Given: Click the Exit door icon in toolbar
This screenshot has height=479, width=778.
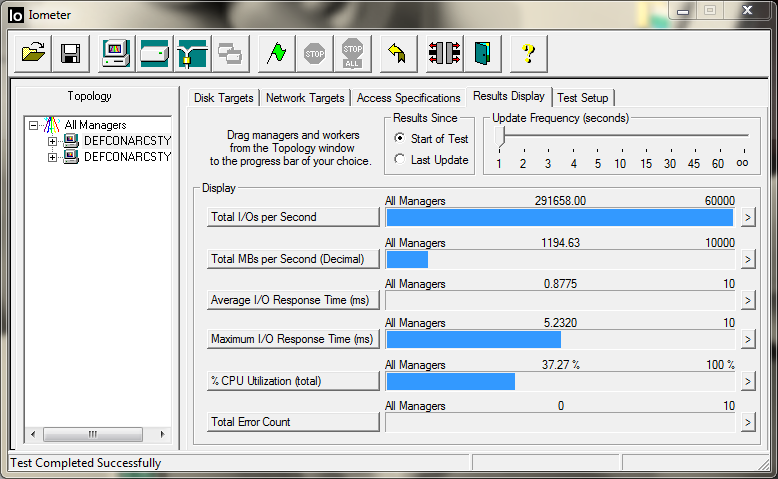Looking at the screenshot, I should pos(483,54).
